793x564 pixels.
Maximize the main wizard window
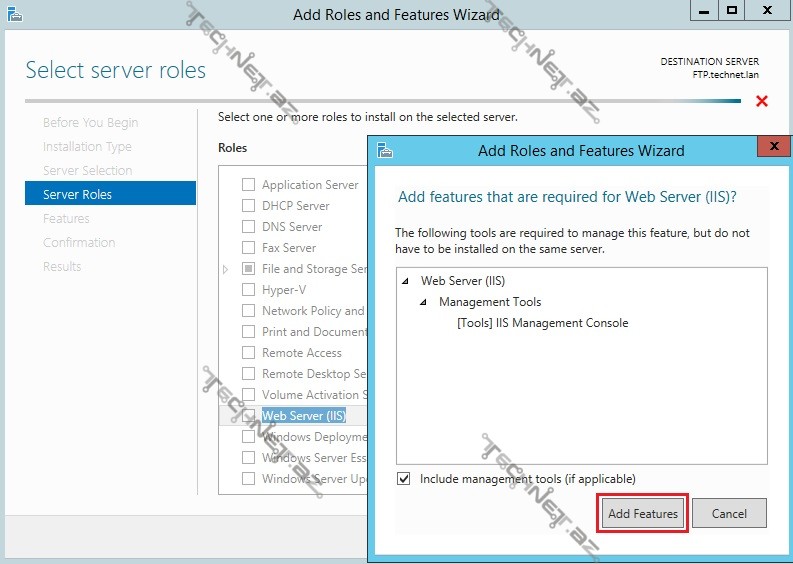(731, 10)
